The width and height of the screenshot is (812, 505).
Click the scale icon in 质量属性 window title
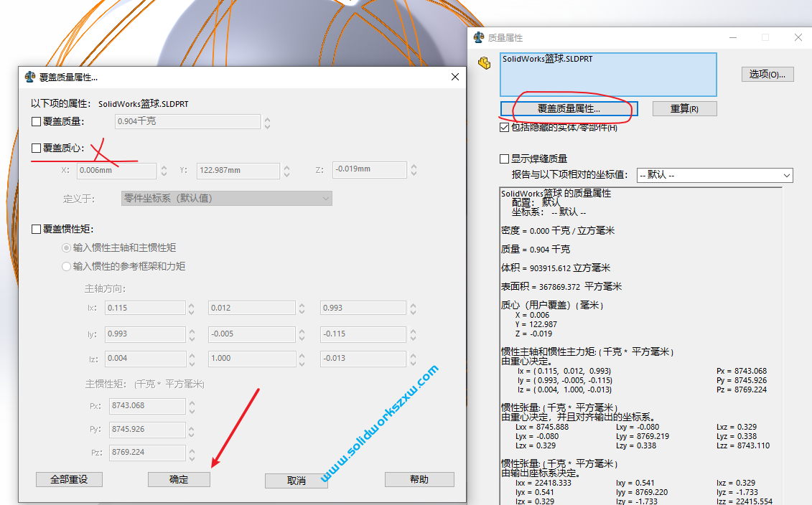click(478, 37)
